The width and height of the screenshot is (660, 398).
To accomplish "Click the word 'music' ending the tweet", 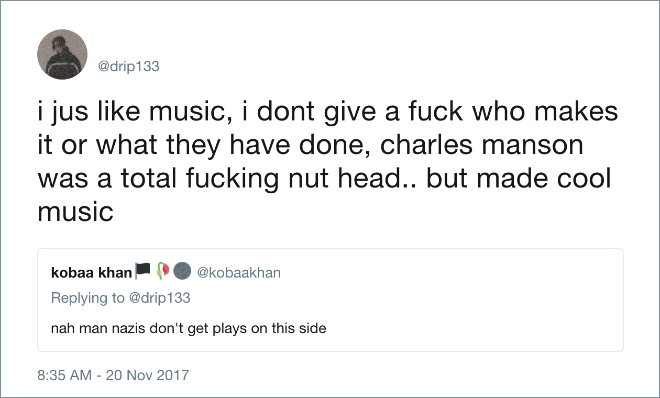I will click(x=75, y=211).
